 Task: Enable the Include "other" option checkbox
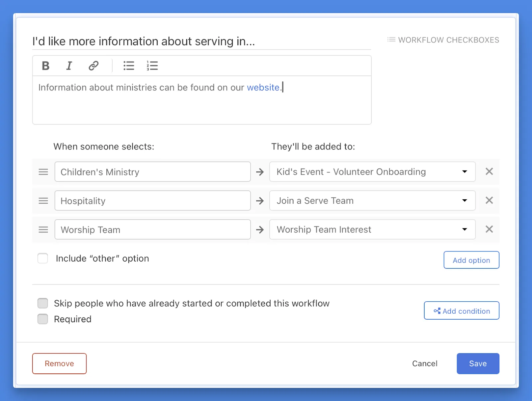pyautogui.click(x=43, y=258)
